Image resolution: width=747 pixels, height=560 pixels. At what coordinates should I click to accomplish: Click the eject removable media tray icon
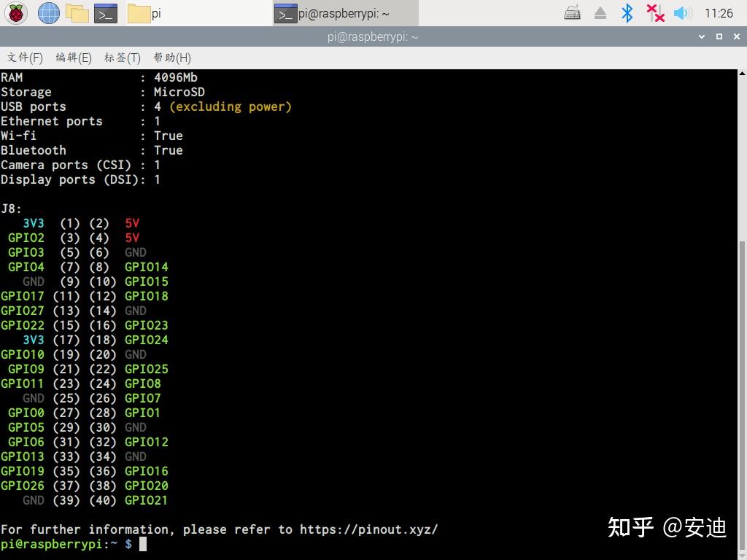click(x=600, y=12)
